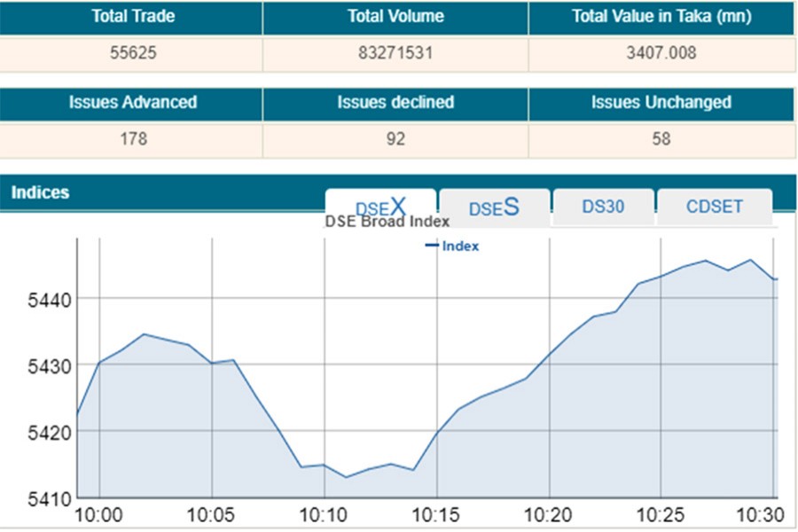Click the Total Trade column header
The width and height of the screenshot is (798, 532).
(133, 17)
